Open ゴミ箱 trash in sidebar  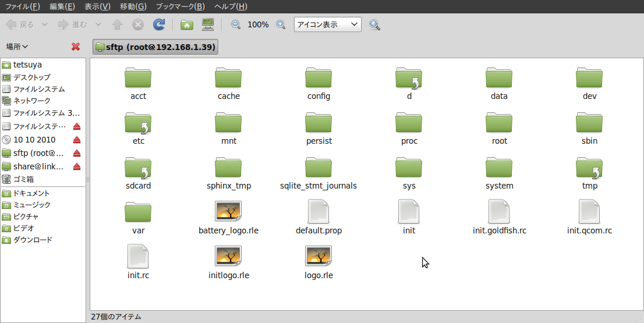(x=43, y=179)
